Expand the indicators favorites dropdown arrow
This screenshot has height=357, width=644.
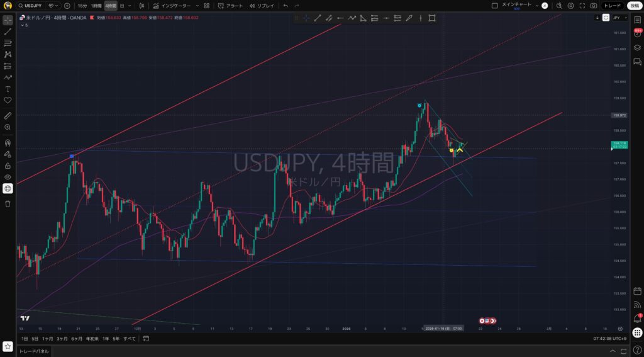(x=197, y=6)
